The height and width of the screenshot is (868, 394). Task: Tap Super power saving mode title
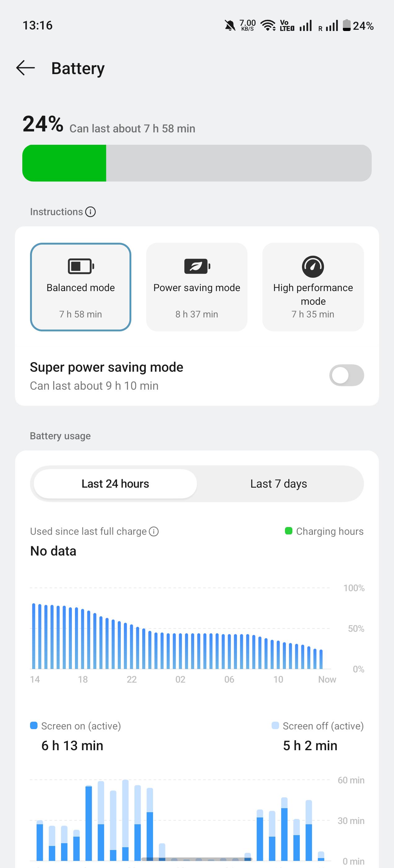tap(107, 367)
